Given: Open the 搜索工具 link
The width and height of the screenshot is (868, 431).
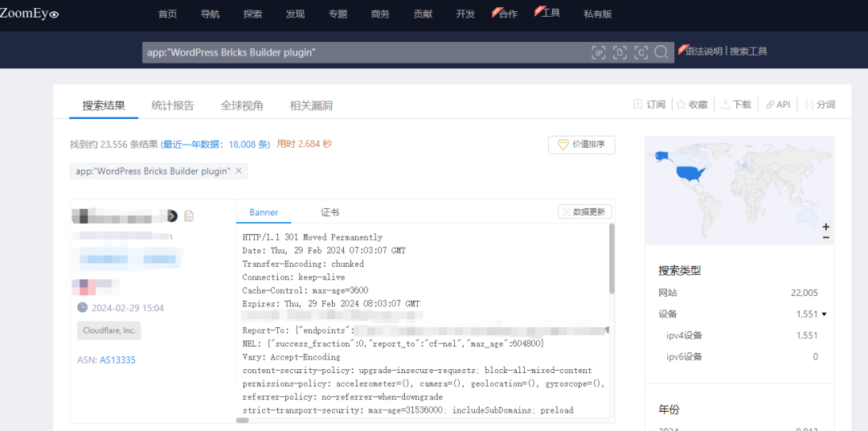Looking at the screenshot, I should click(x=748, y=51).
